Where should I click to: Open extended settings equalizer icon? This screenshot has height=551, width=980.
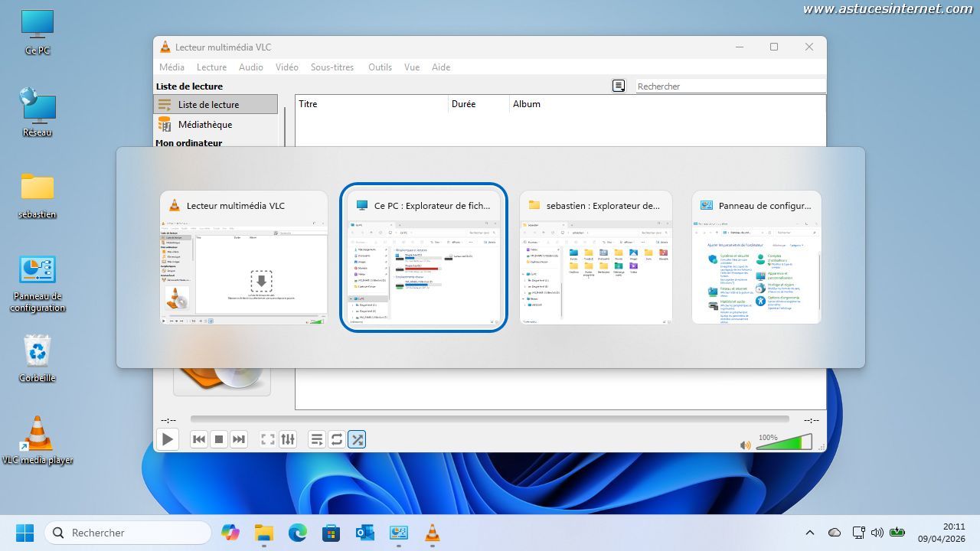coord(288,439)
